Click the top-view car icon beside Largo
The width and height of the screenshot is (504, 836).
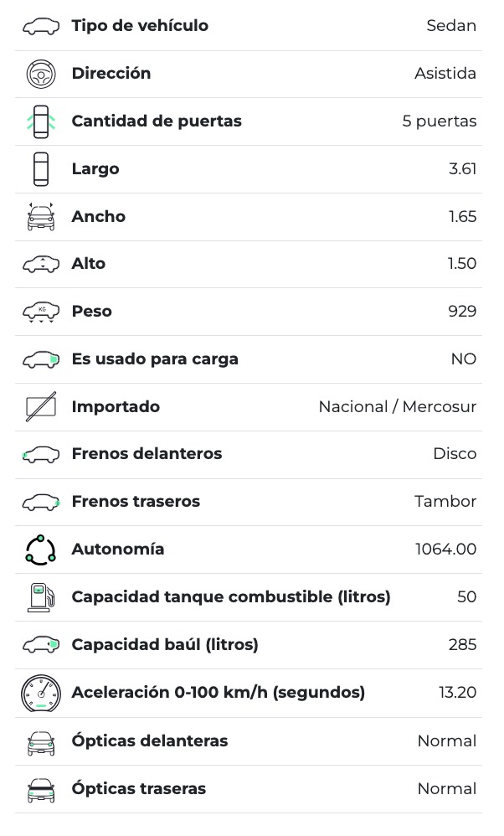(41, 169)
